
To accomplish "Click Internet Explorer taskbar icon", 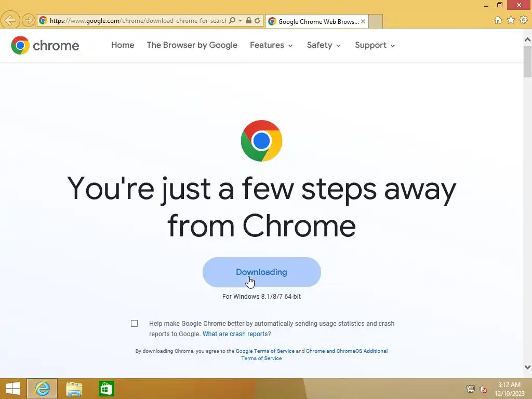I will (42, 389).
